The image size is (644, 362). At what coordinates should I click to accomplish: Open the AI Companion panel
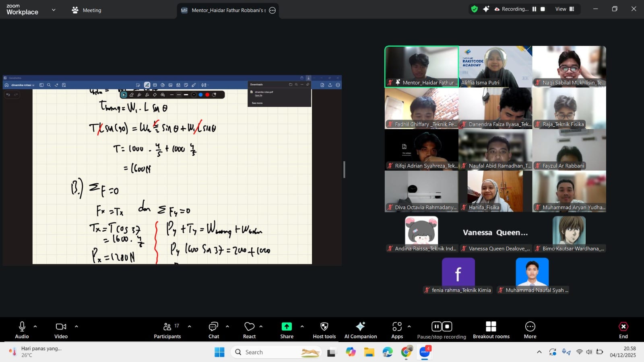click(x=361, y=330)
